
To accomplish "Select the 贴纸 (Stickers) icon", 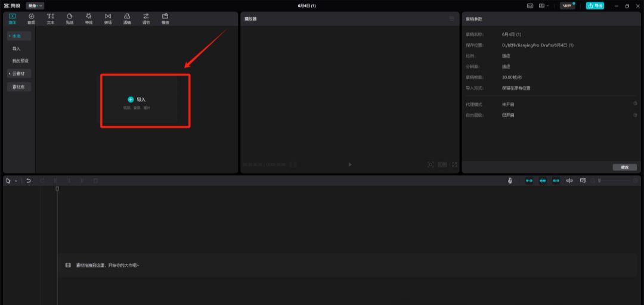I will coord(70,18).
